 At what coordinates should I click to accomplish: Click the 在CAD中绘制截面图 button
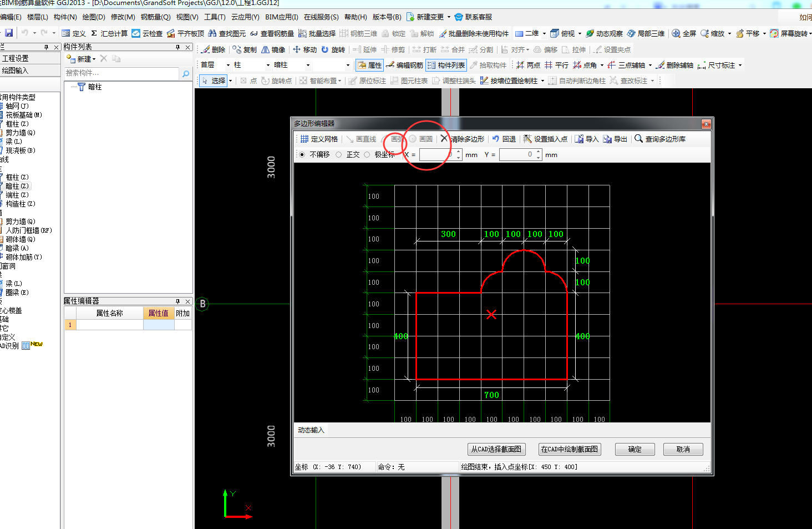(570, 449)
